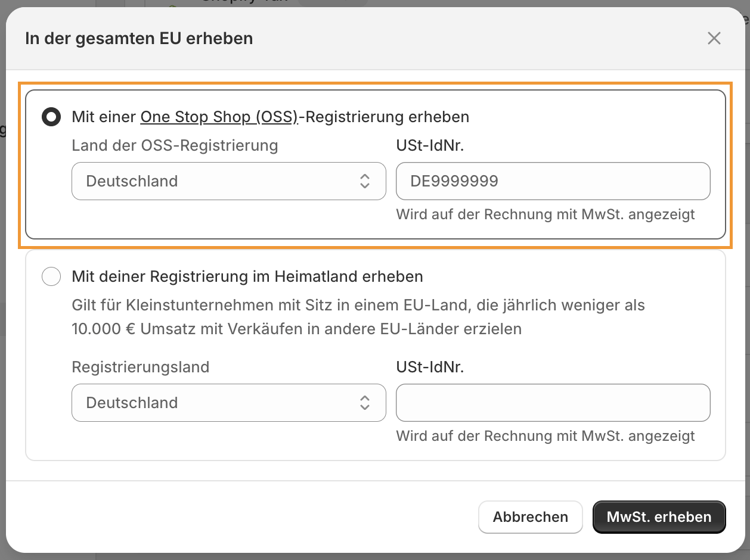
Task: Click the chevron arrows in Registrierungsland select
Action: point(365,403)
